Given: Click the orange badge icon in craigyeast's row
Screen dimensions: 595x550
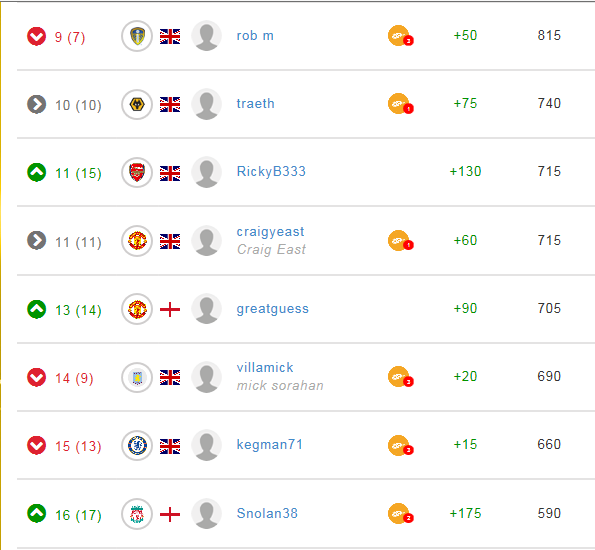Looking at the screenshot, I should point(400,241).
